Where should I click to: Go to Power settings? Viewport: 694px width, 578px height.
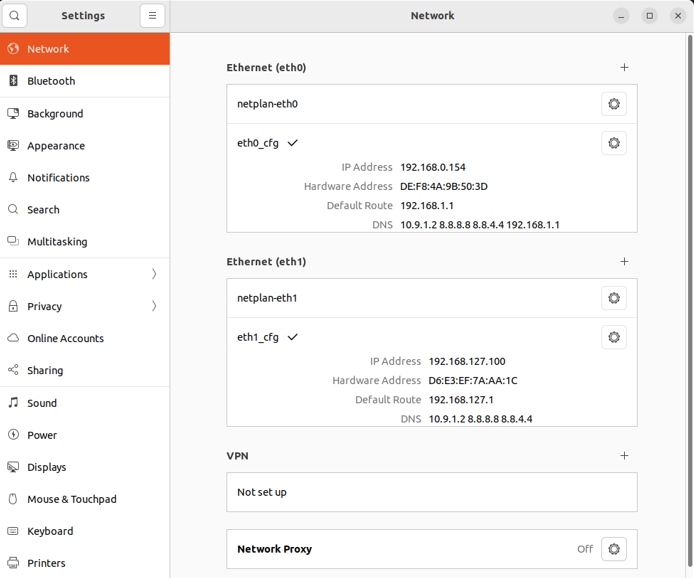[x=85, y=435]
